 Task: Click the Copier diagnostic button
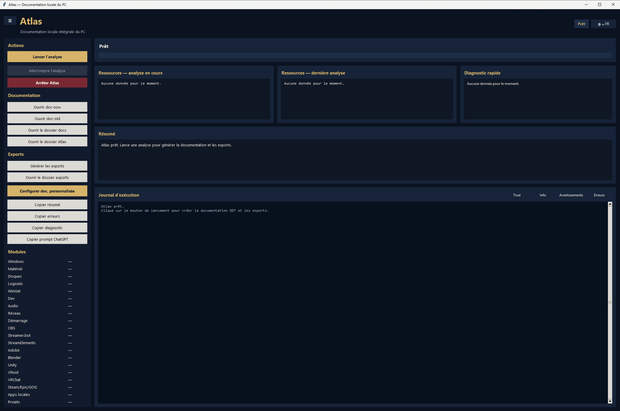click(47, 227)
